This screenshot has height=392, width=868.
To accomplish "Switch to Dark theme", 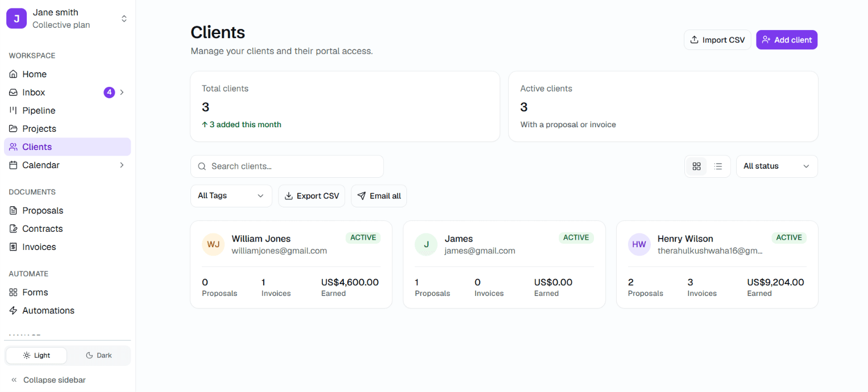I will (98, 355).
